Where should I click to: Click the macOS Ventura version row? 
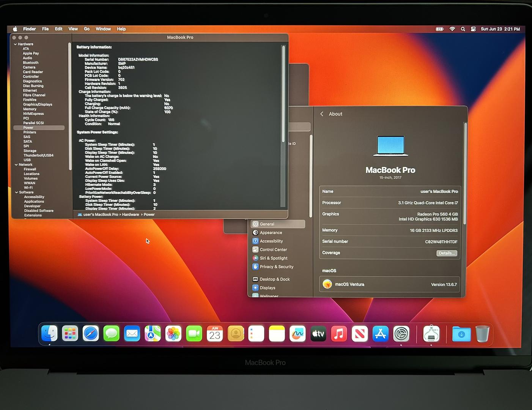pyautogui.click(x=390, y=284)
